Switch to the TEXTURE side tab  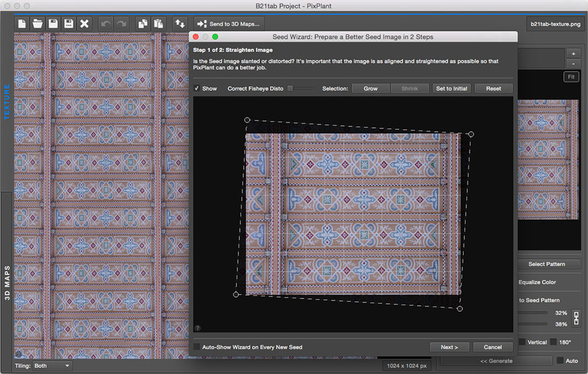click(x=7, y=102)
